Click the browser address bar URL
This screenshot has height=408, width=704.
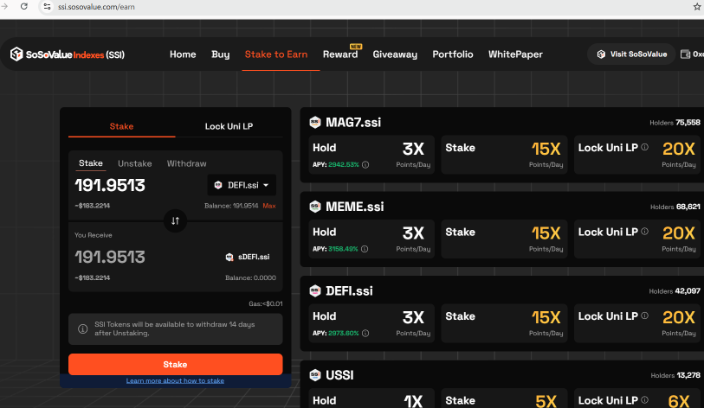[96, 7]
